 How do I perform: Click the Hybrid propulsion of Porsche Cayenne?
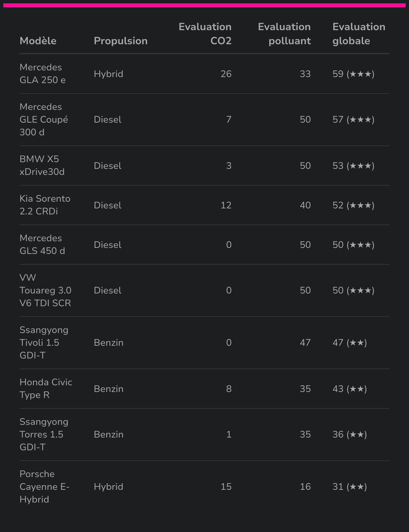click(109, 487)
